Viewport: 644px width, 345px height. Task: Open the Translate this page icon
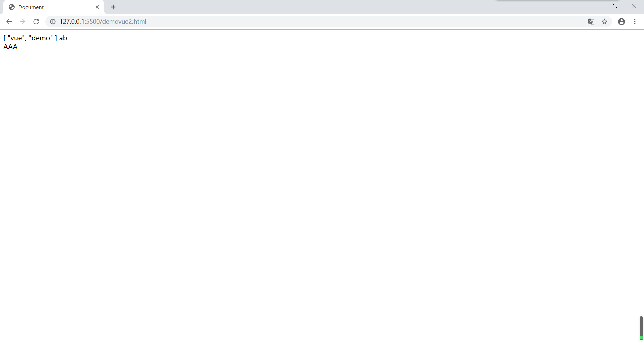pyautogui.click(x=591, y=22)
